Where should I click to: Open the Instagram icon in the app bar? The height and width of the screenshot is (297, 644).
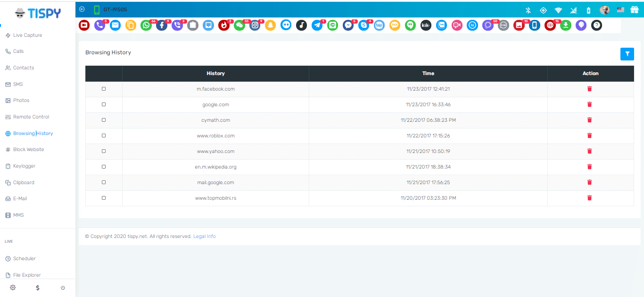pos(255,25)
